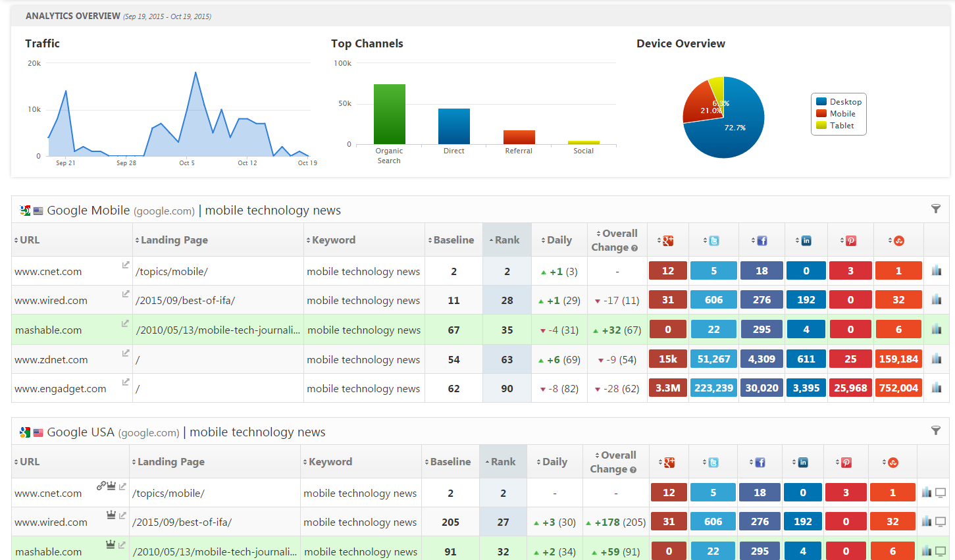Image resolution: width=955 pixels, height=560 pixels.
Task: Click the Pinterest column header icon
Action: point(850,240)
